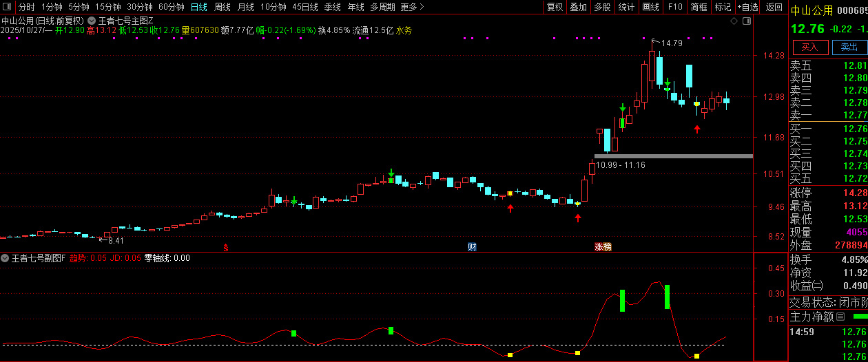The image size is (868, 362).
Task: Open the list icon beside 主力净额
Action: [840, 317]
